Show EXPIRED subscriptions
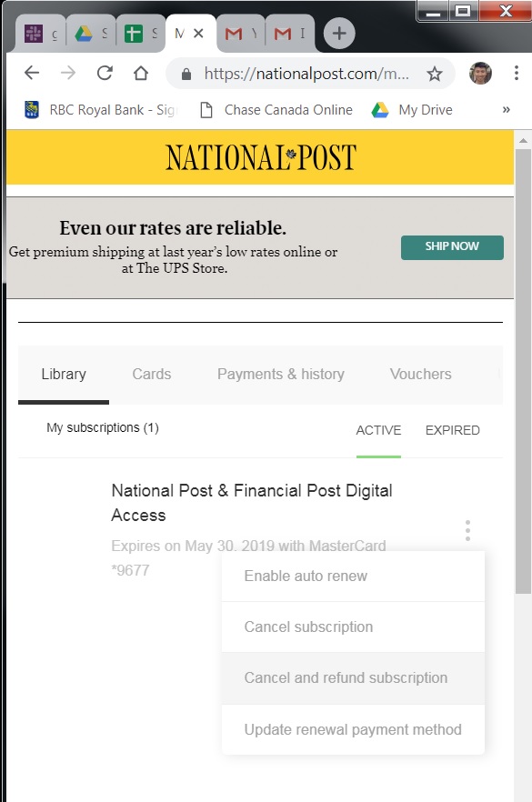532x802 pixels. point(452,430)
